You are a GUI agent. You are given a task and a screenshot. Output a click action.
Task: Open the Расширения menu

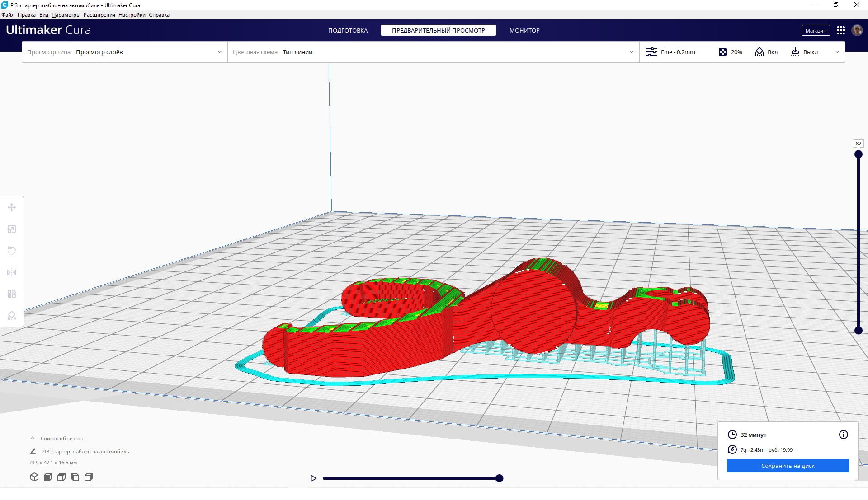click(99, 15)
